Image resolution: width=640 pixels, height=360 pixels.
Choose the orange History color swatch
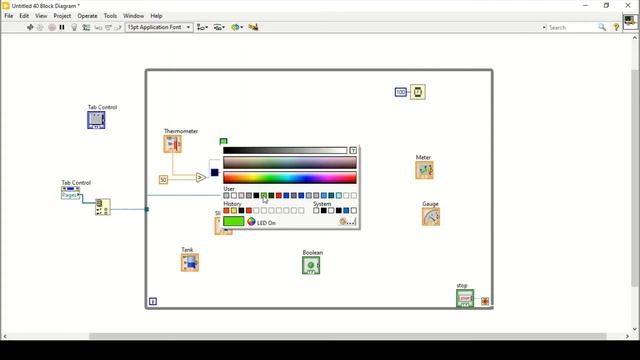(x=227, y=211)
